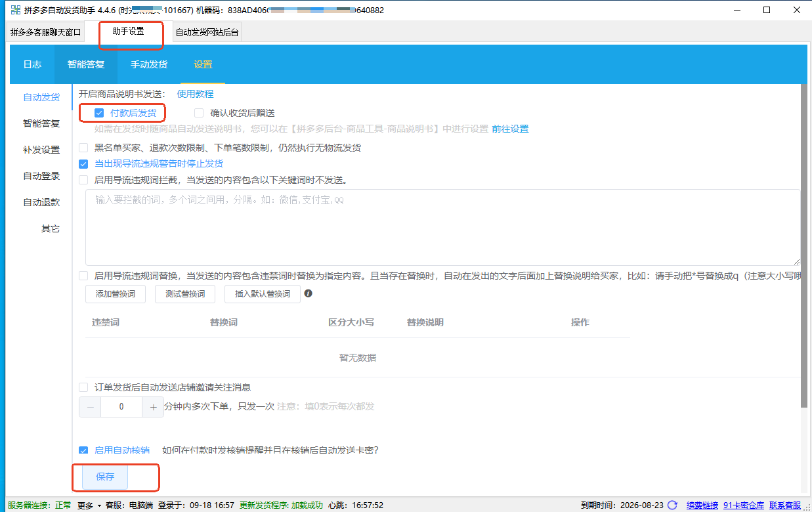Click 测试替换词 button
This screenshot has width=812, height=512.
185,294
